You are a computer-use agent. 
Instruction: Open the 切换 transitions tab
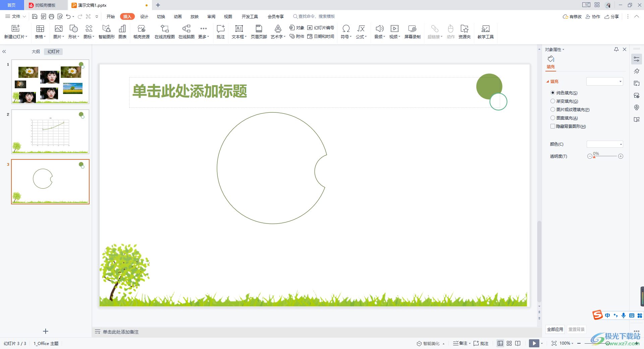pyautogui.click(x=161, y=16)
